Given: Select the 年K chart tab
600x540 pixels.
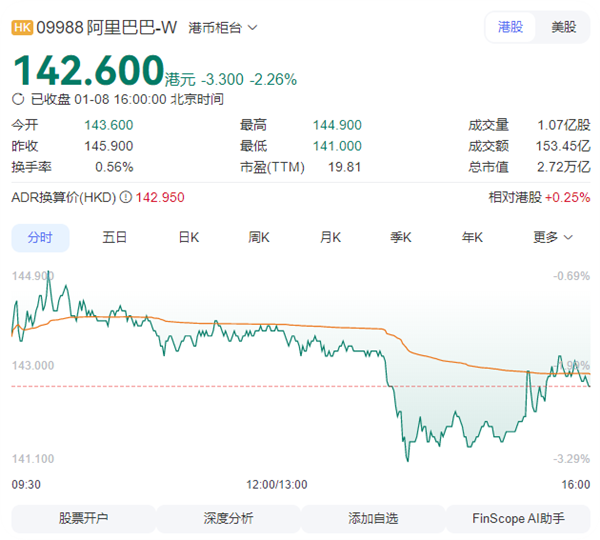Looking at the screenshot, I should (x=472, y=238).
